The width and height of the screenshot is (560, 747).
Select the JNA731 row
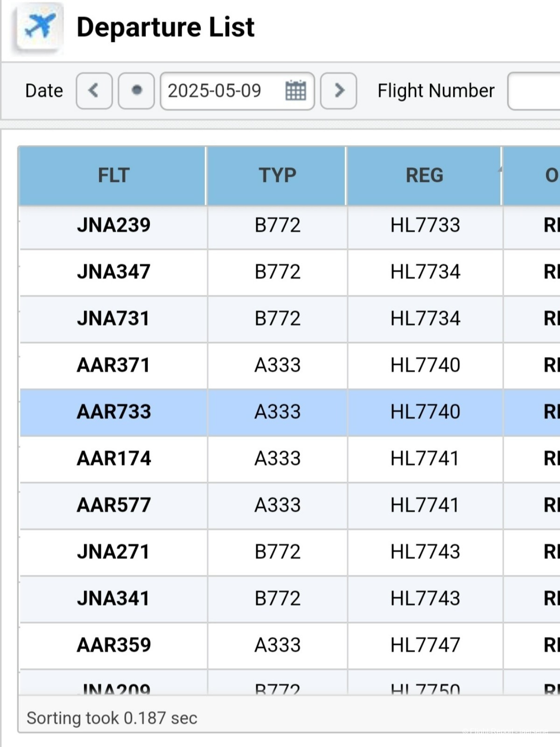click(x=113, y=319)
